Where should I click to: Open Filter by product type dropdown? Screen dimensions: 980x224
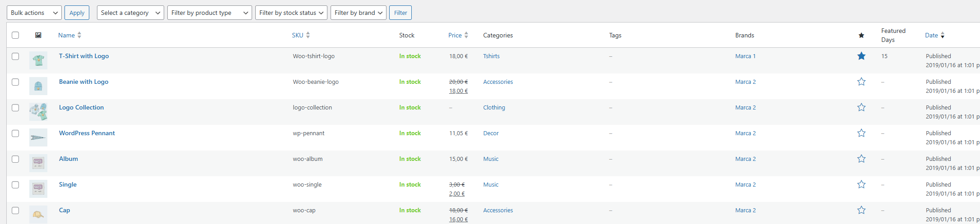pyautogui.click(x=210, y=13)
